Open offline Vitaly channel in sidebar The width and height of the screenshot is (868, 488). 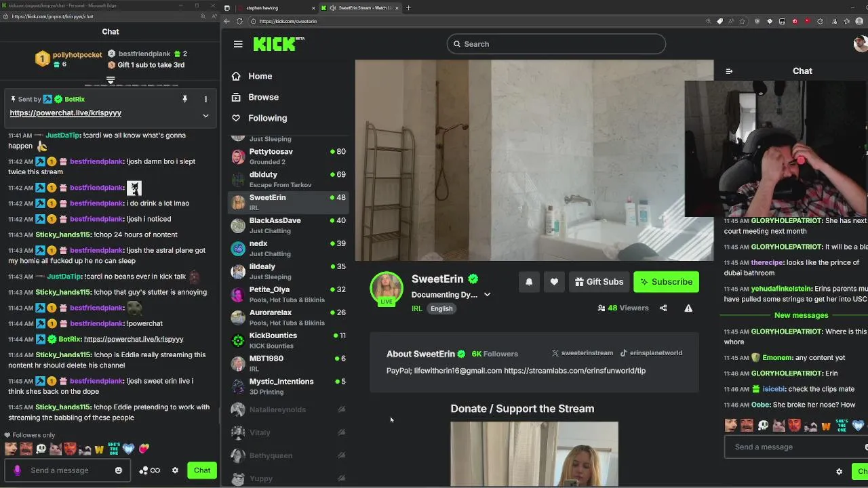tap(288, 432)
